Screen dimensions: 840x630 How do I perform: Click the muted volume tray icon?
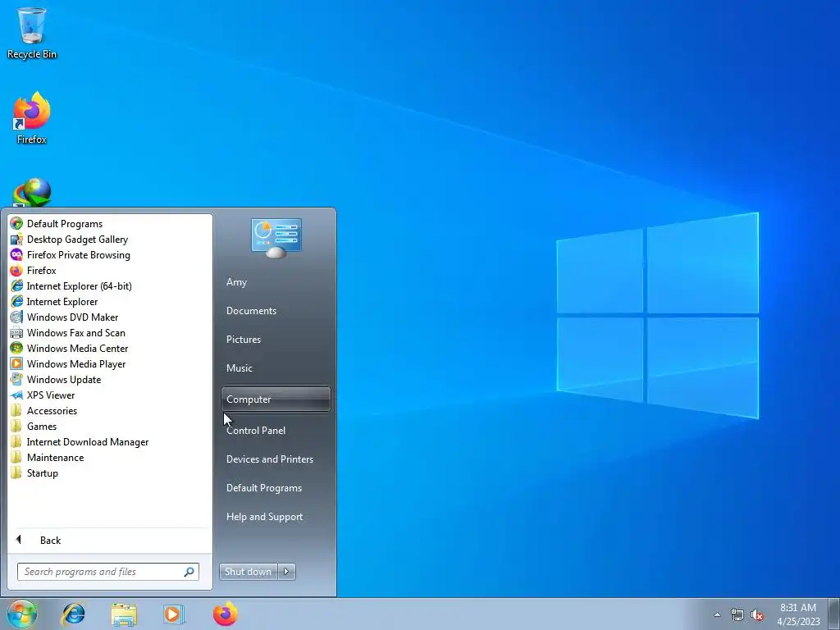(x=757, y=614)
